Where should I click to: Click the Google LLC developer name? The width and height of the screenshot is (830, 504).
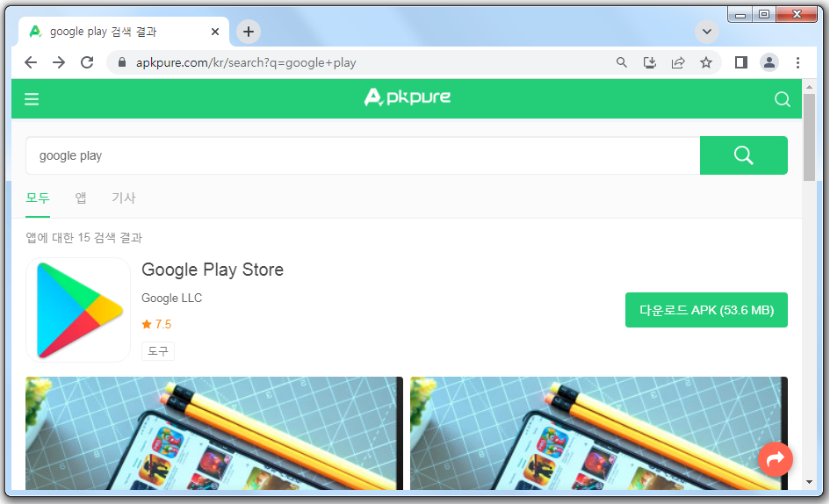pos(171,298)
